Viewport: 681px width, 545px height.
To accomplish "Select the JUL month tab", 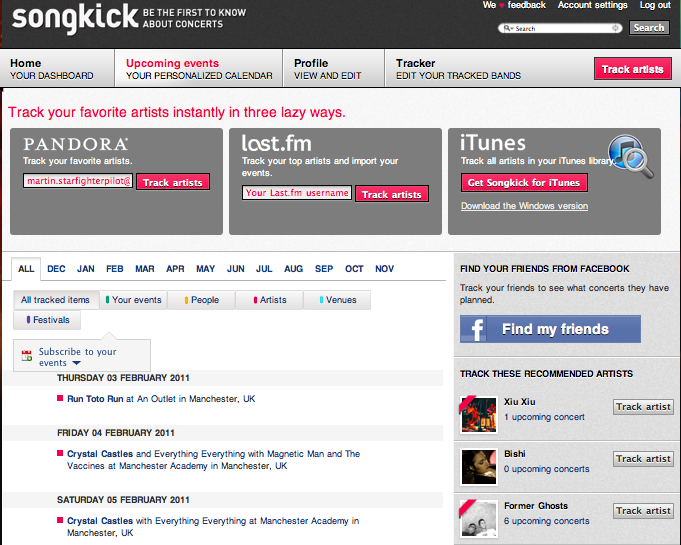I will click(x=264, y=269).
